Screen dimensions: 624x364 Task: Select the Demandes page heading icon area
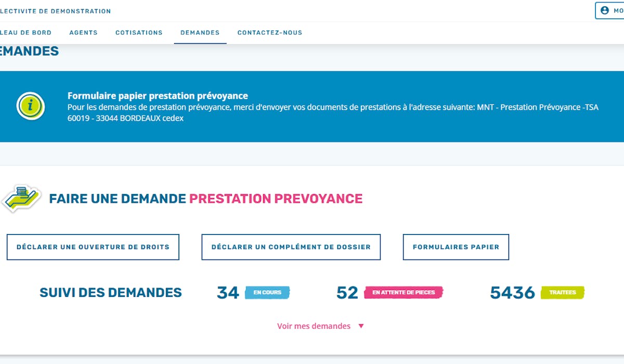29,51
